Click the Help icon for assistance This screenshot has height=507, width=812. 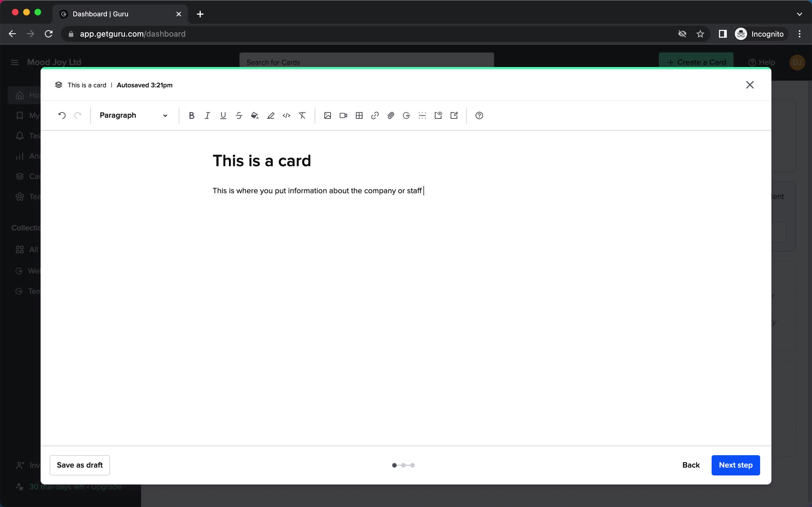(x=479, y=115)
